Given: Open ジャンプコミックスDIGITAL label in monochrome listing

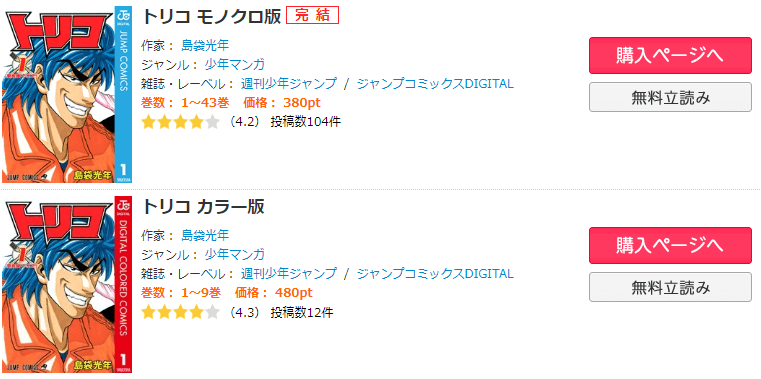Looking at the screenshot, I should coord(435,83).
